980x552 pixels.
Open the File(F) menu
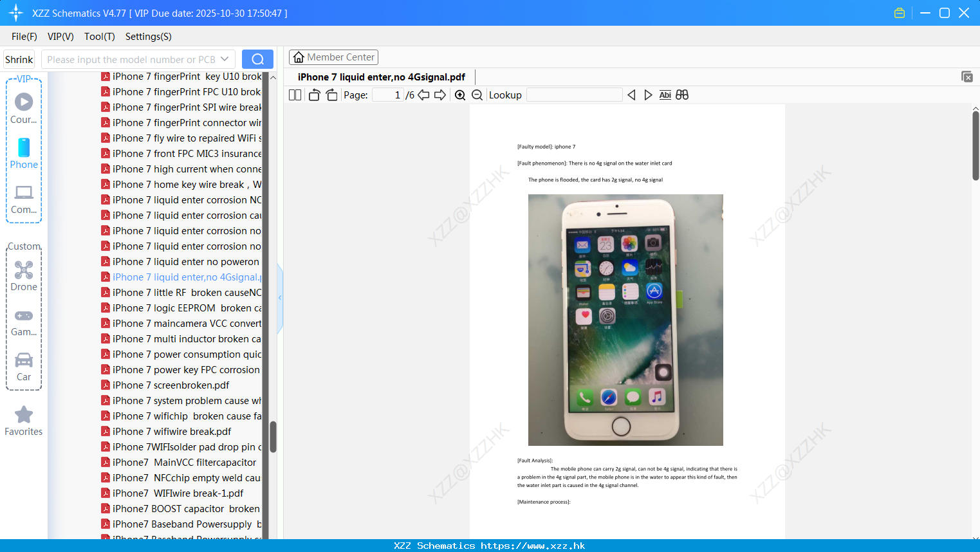[x=24, y=37]
